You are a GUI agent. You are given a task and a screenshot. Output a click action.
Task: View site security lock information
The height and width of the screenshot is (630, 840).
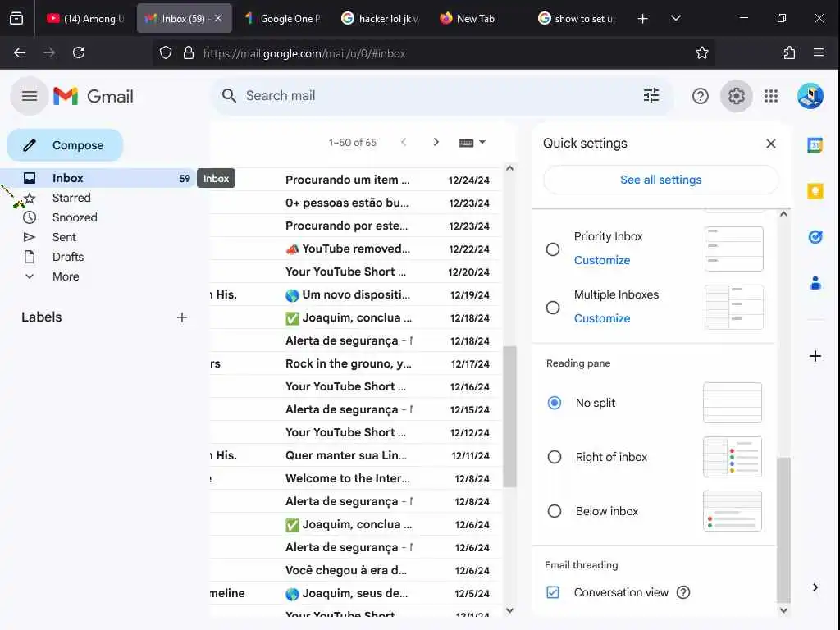pyautogui.click(x=189, y=53)
